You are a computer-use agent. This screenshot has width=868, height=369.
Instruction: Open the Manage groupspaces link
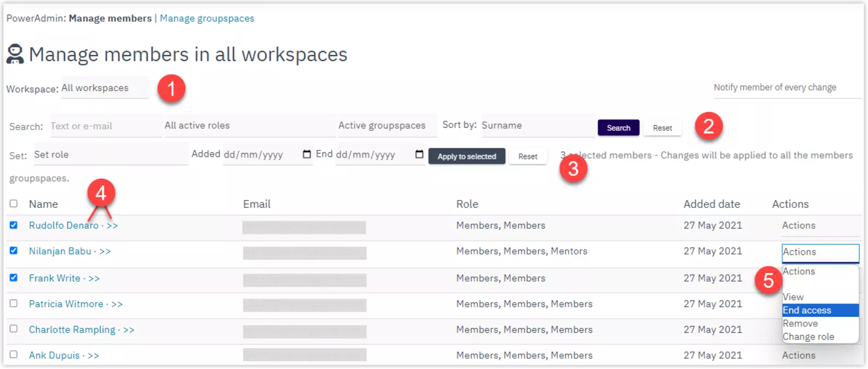(x=207, y=18)
